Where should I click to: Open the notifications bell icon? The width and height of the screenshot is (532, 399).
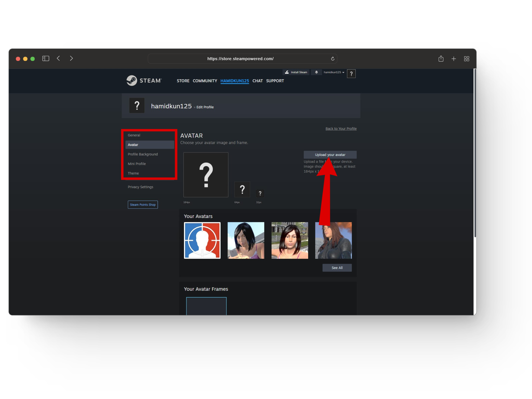click(x=316, y=72)
